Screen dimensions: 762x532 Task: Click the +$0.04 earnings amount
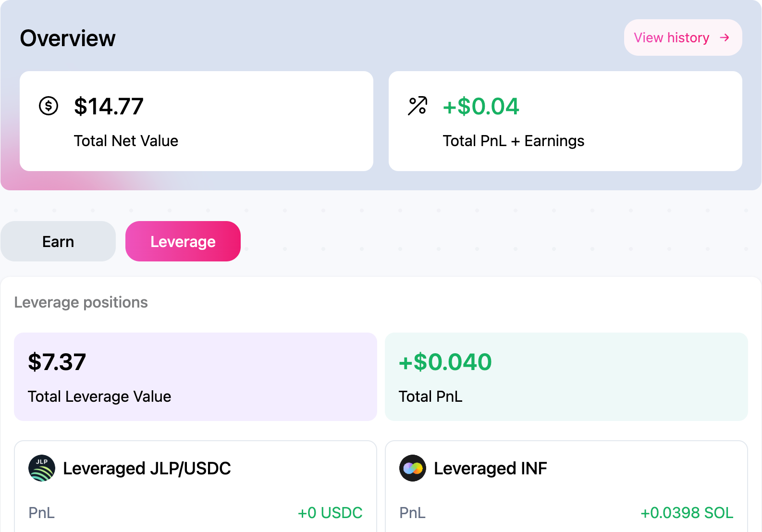pyautogui.click(x=481, y=106)
